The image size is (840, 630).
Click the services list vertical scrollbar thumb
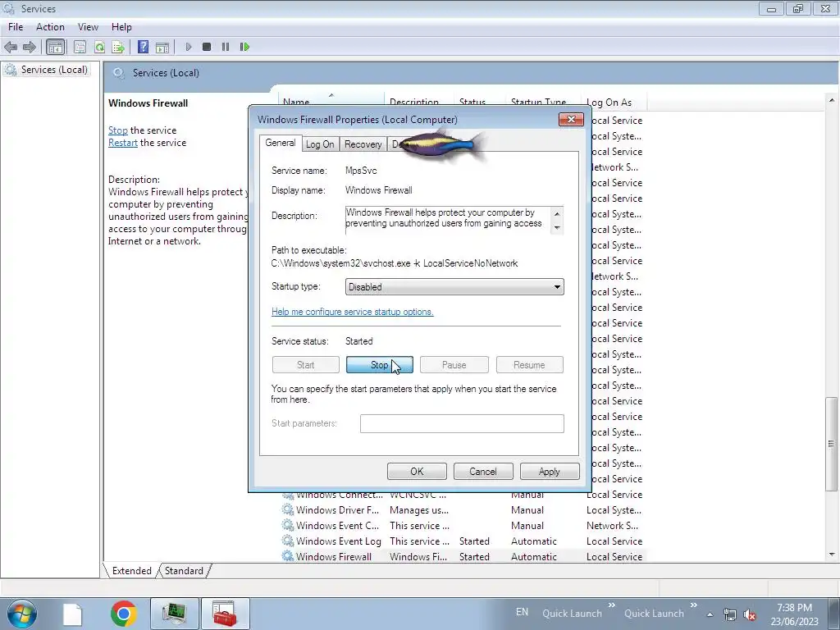point(832,444)
